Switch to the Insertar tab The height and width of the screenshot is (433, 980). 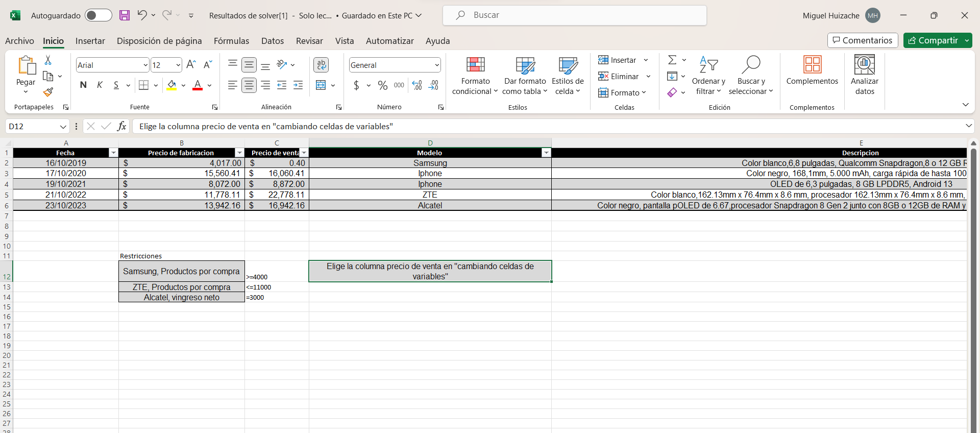[90, 41]
